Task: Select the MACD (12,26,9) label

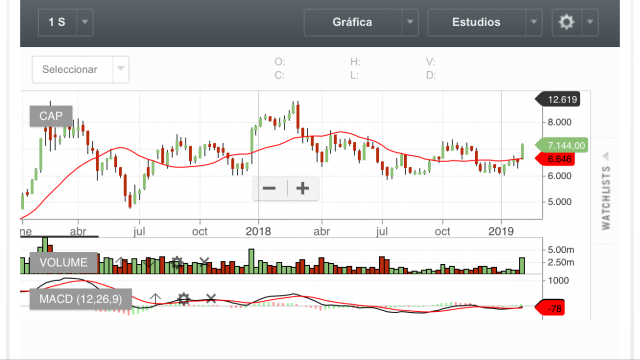Action: coord(80,299)
